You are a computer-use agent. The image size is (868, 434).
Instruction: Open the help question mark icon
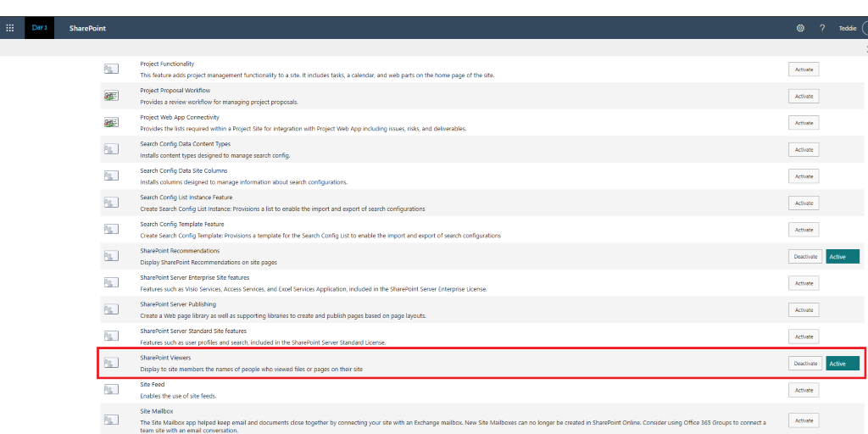coord(822,28)
